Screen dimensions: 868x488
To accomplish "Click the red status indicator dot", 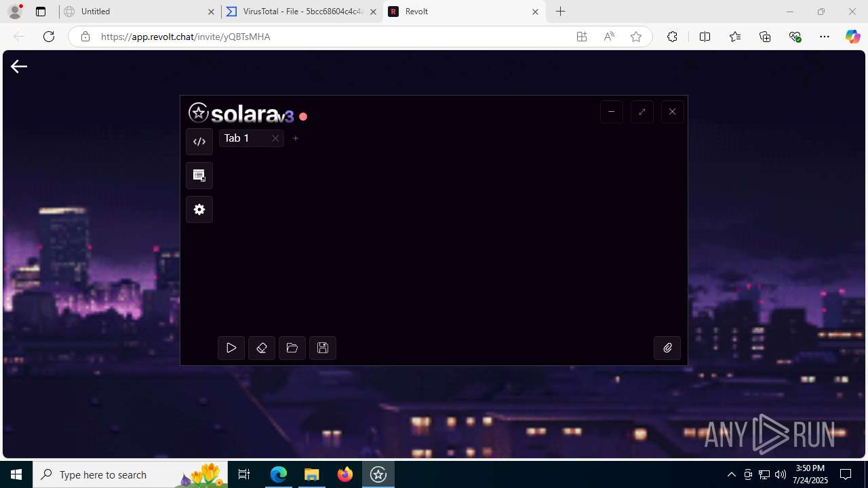I will click(x=303, y=117).
